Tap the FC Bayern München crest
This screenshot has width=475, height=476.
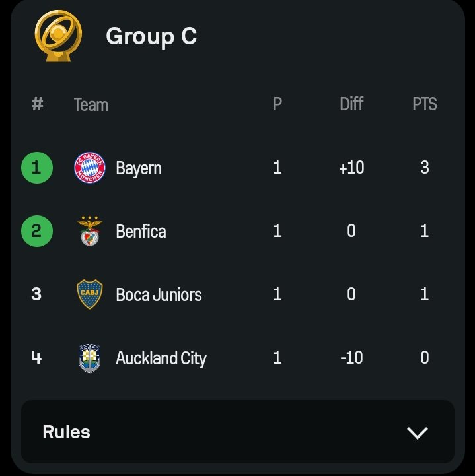pos(90,168)
